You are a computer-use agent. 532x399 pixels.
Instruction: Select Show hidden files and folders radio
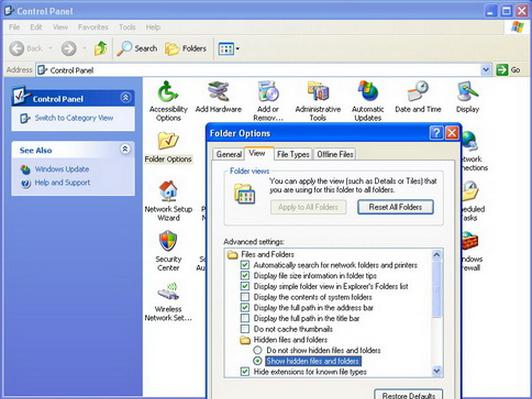click(258, 361)
